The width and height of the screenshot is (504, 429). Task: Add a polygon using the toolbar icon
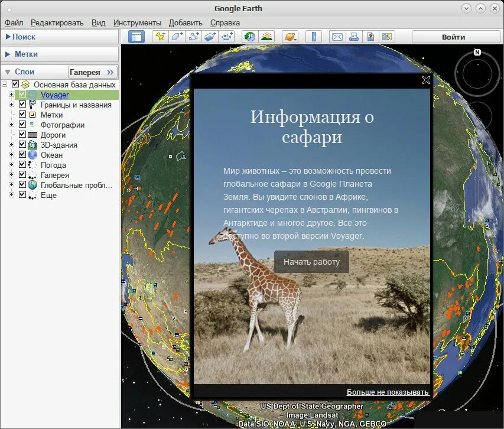click(x=177, y=37)
